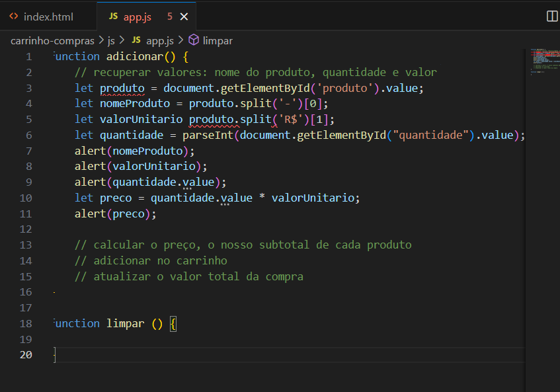Click the split editor icon
560x392 pixels.
pos(552,16)
